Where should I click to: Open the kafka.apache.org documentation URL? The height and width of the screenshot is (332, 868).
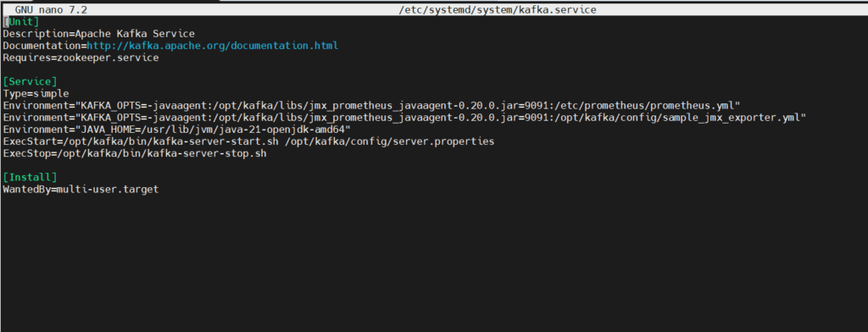coord(213,46)
